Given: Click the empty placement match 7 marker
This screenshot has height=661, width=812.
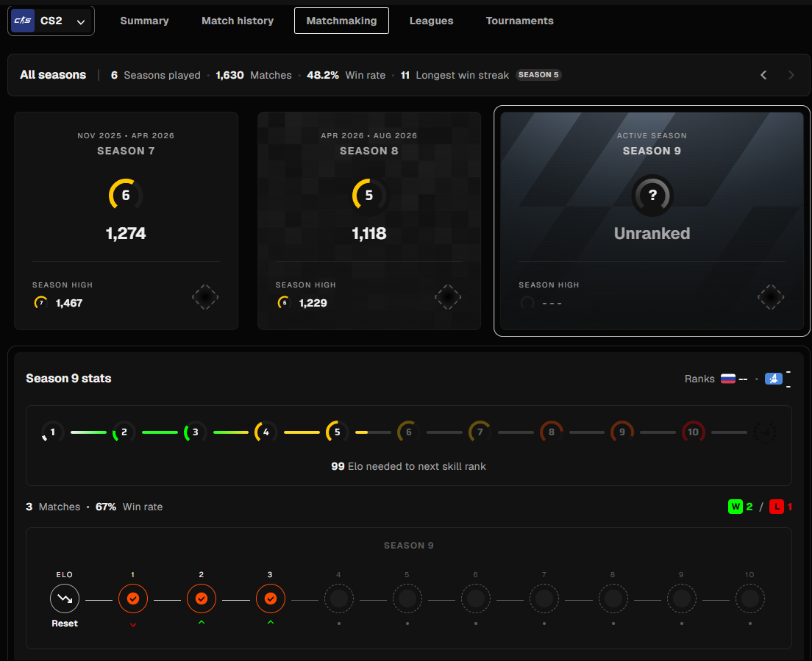Looking at the screenshot, I should pyautogui.click(x=544, y=599).
